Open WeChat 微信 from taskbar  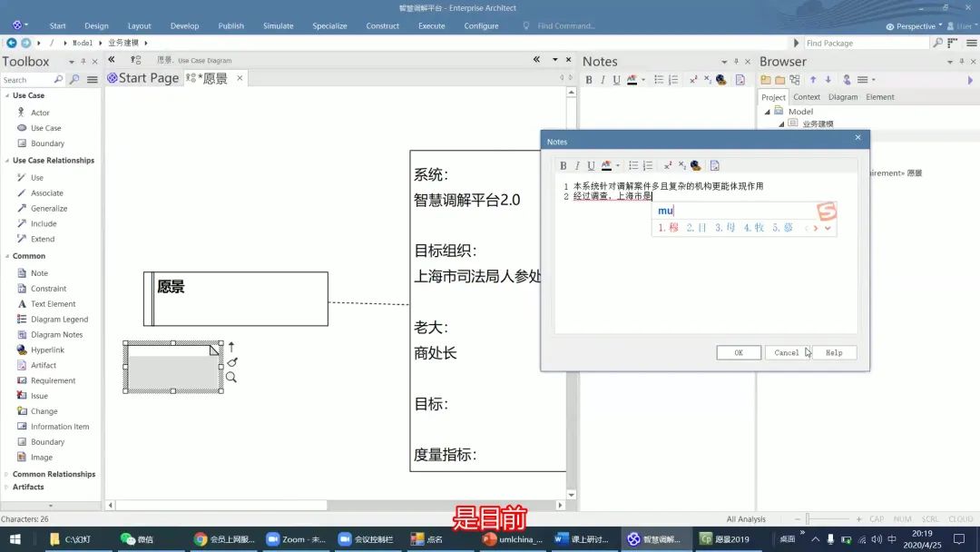[x=137, y=539]
